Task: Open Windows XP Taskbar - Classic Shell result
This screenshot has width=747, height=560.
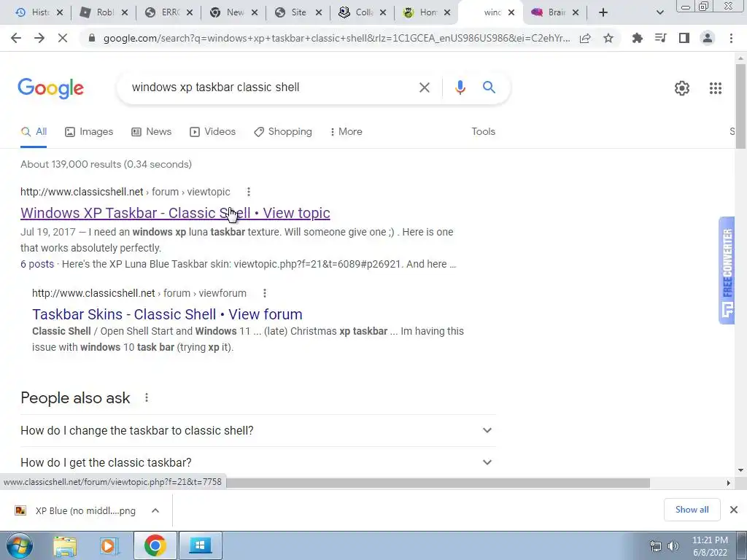Action: click(x=175, y=213)
